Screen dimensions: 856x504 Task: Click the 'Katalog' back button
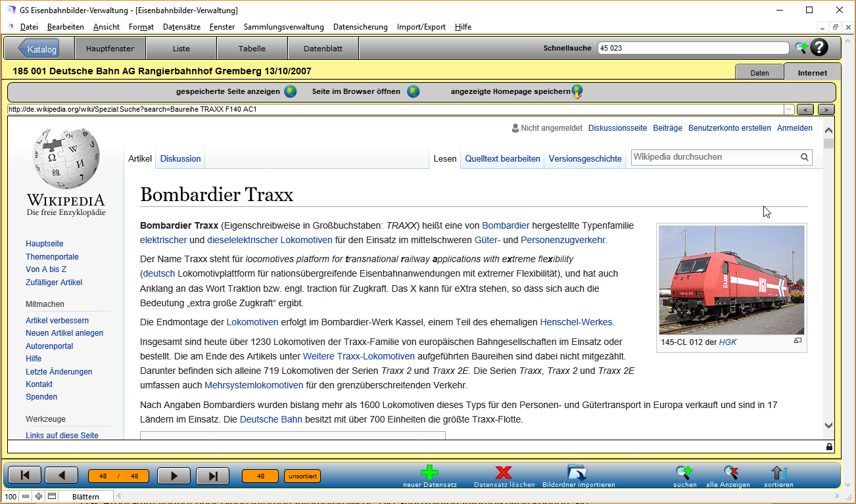click(x=38, y=49)
